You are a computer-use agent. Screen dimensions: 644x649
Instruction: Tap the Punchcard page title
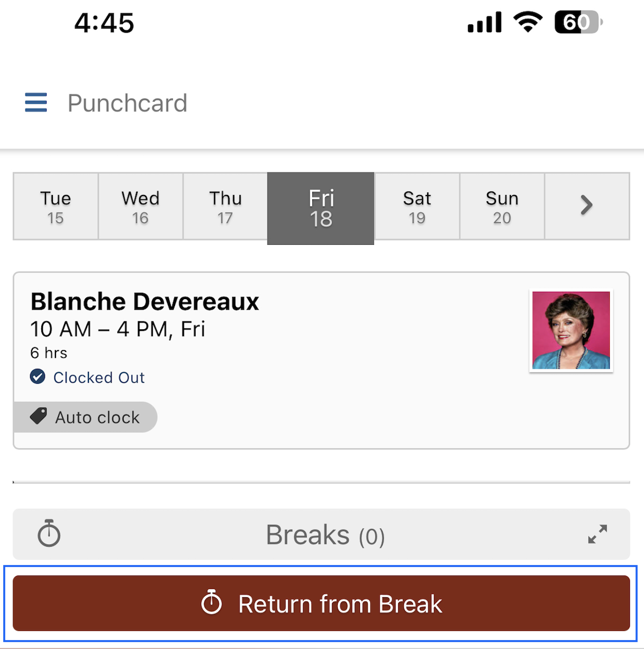[x=127, y=103]
